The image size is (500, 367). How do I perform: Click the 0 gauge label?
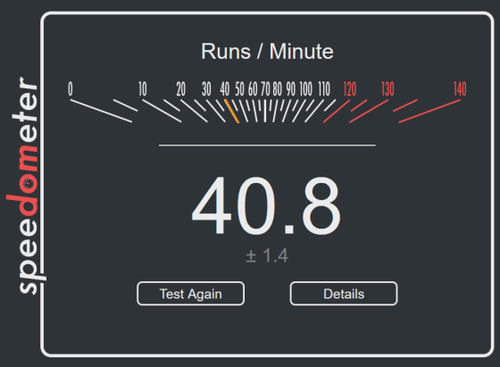[x=70, y=89]
